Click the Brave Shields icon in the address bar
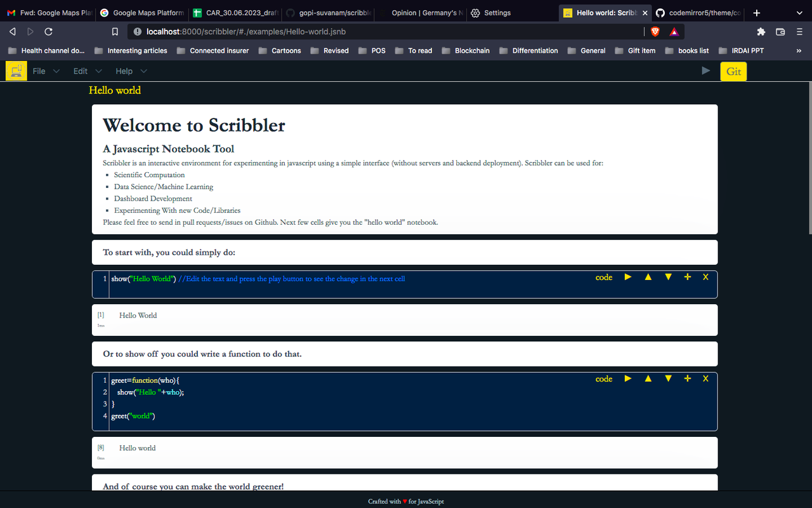 655,31
